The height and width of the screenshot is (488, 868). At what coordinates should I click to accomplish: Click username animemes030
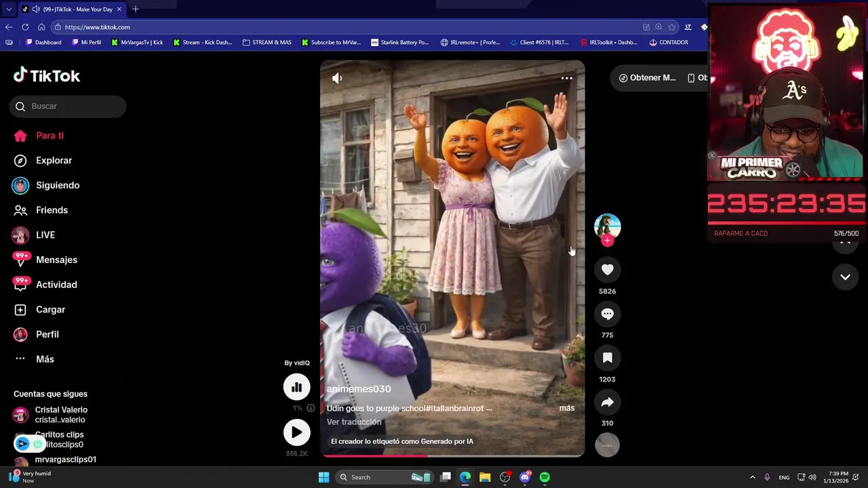point(359,389)
